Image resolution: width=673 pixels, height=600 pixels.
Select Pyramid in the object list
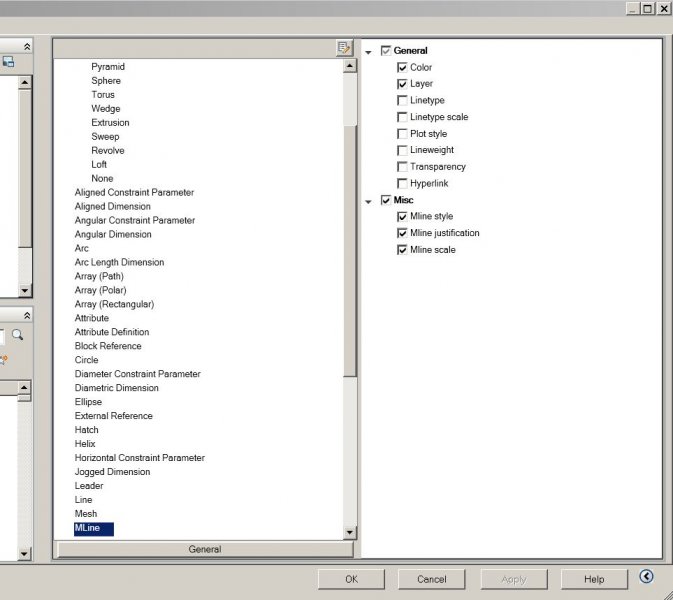[x=108, y=67]
